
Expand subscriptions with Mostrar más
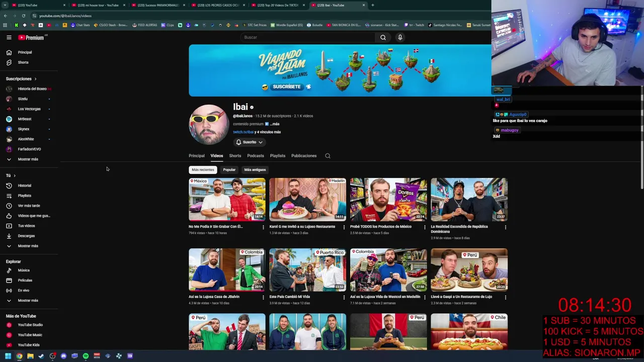(x=29, y=159)
